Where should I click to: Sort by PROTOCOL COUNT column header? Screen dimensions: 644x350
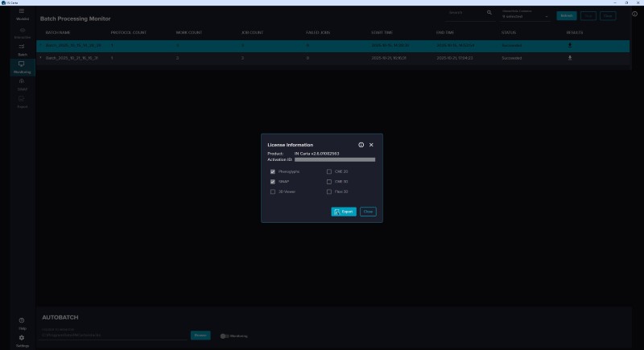point(129,32)
